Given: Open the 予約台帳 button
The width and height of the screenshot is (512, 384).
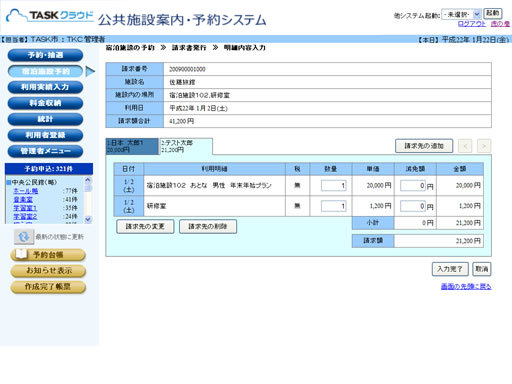Looking at the screenshot, I should pyautogui.click(x=48, y=255).
